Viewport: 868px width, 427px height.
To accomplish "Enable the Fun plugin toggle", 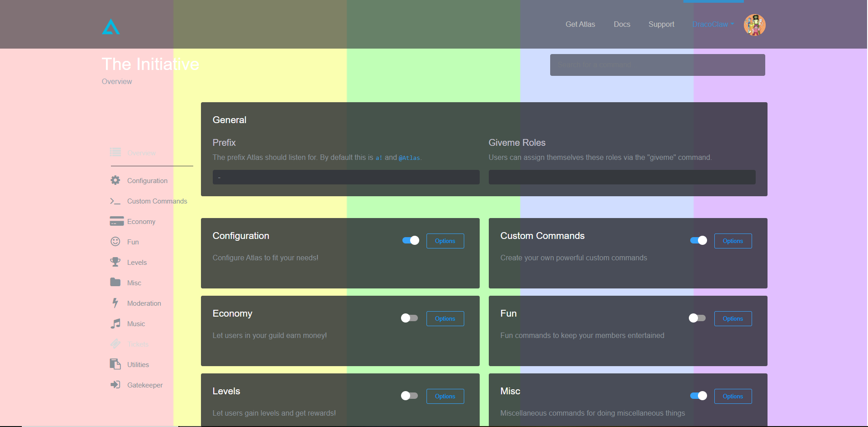I will point(697,318).
